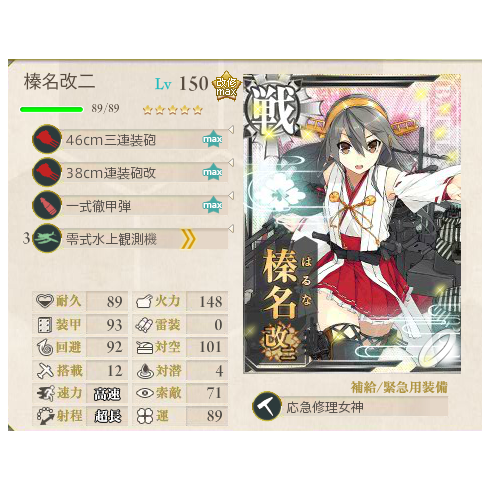Click the firepower 火力 stat icon
The height and width of the screenshot is (490, 490).
pos(144,302)
